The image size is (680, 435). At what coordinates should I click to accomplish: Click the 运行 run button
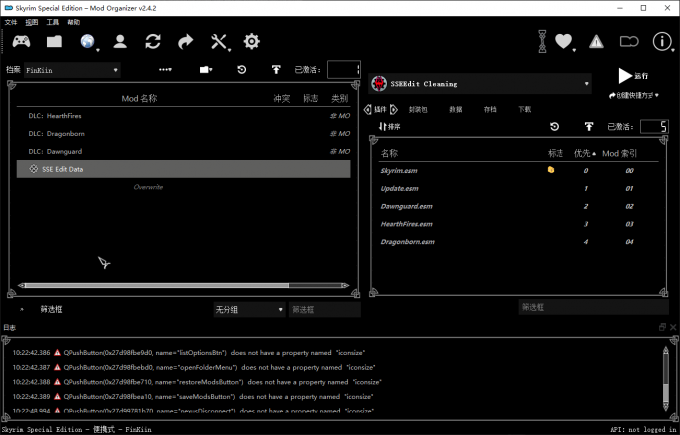point(633,76)
